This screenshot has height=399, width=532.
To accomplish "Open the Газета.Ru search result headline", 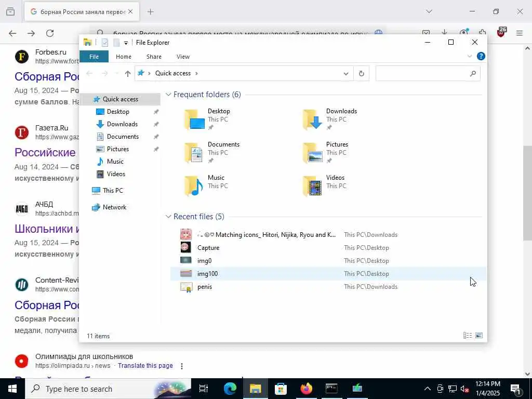I will [x=45, y=153].
